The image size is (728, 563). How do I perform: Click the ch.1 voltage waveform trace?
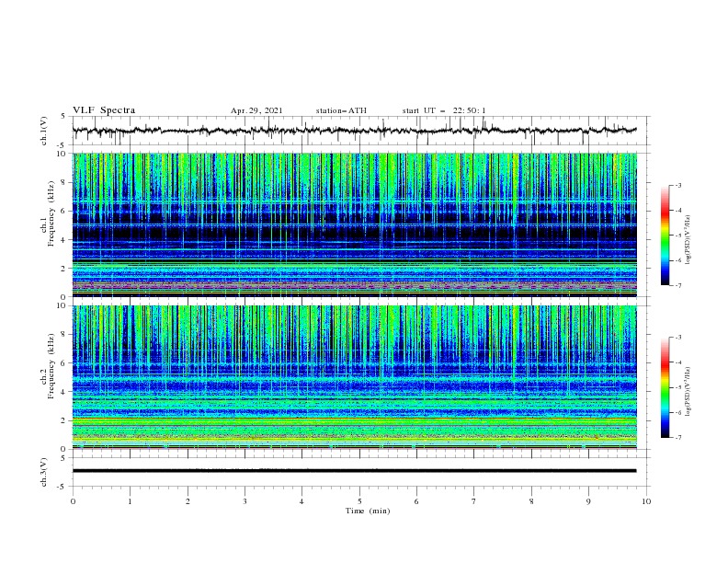click(x=354, y=131)
